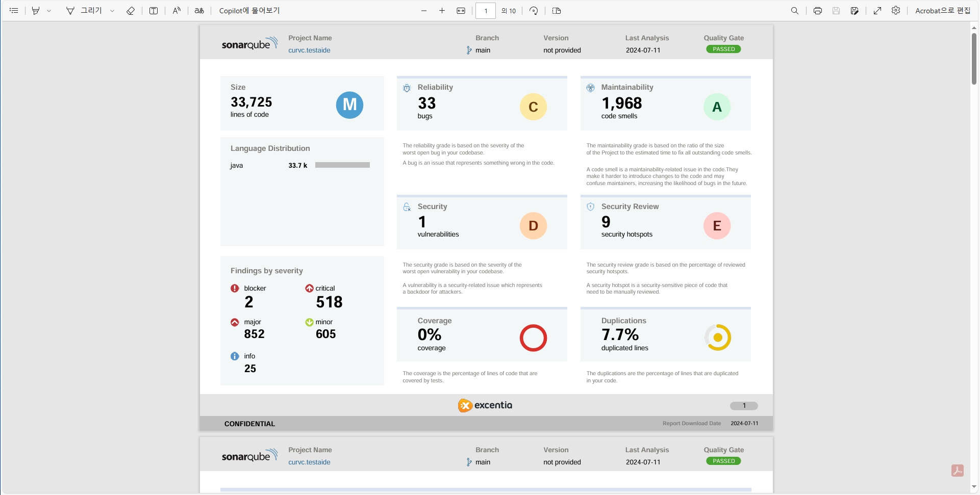The height and width of the screenshot is (495, 980).
Task: Click the critical severity icon
Action: pos(309,289)
